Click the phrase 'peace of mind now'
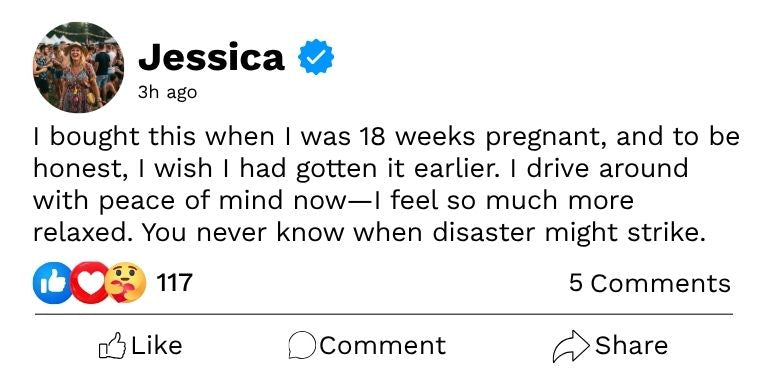 tap(223, 201)
